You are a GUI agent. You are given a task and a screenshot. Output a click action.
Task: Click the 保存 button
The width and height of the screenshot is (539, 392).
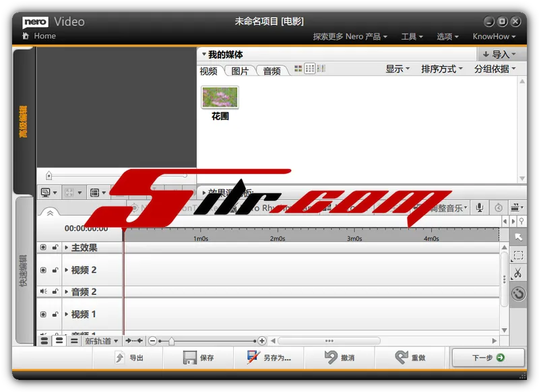coord(199,358)
